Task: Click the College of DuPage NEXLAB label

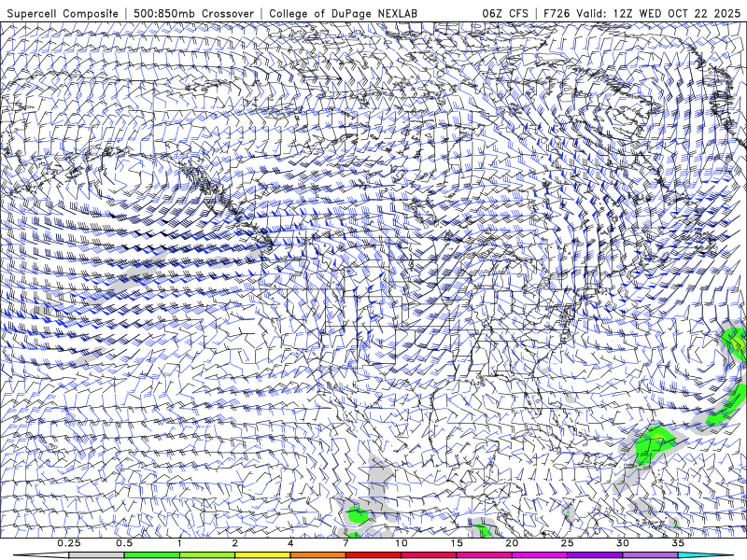Action: click(x=344, y=13)
